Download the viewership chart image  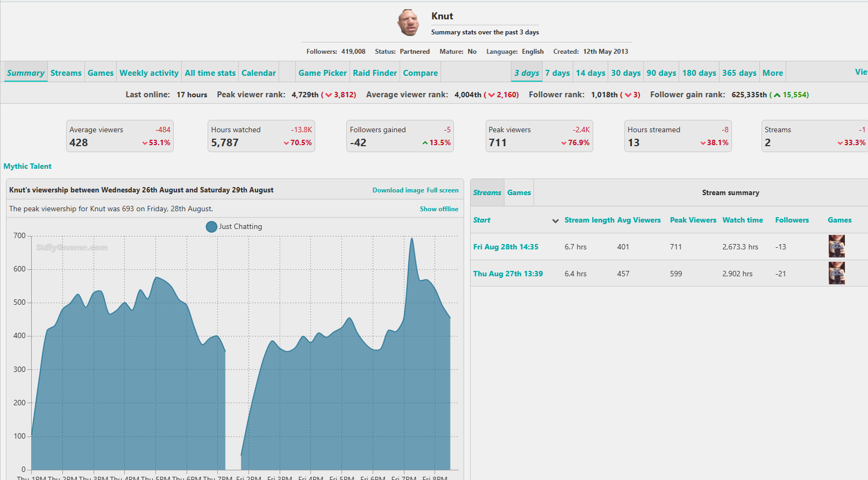399,190
